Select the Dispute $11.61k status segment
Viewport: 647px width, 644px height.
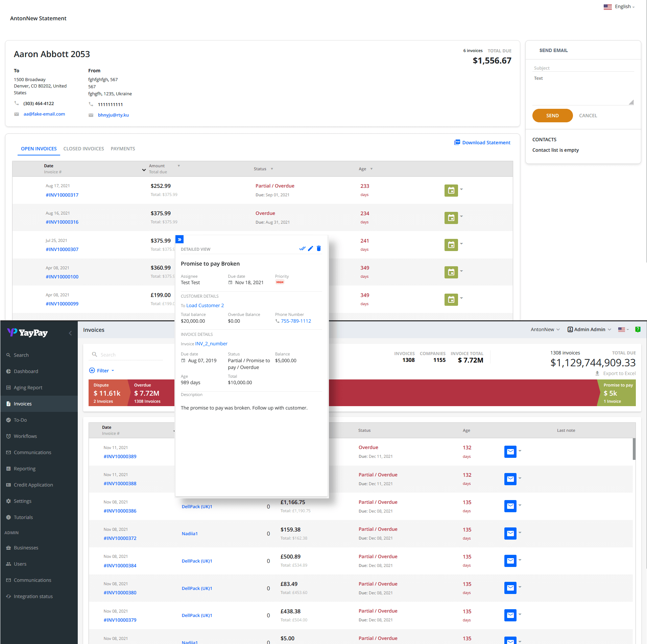click(x=107, y=393)
